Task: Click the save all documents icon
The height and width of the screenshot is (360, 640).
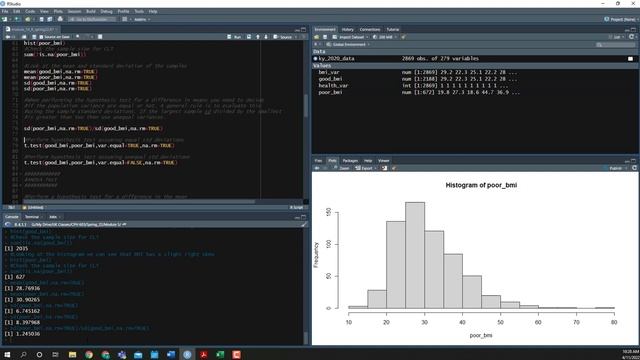Action: pos(50,19)
